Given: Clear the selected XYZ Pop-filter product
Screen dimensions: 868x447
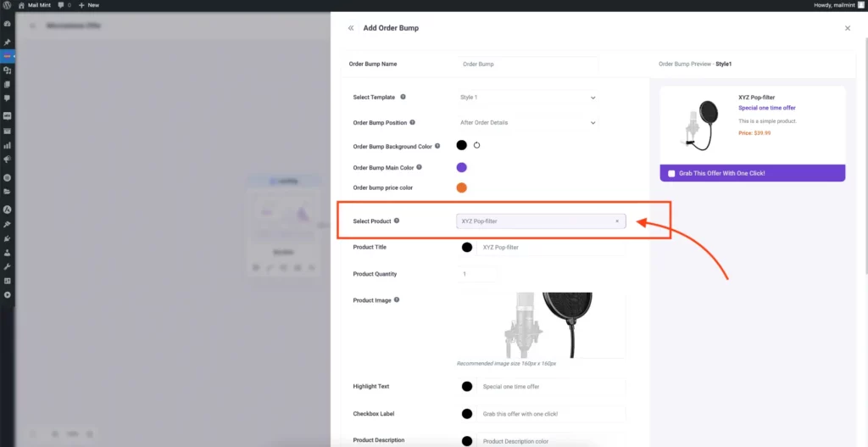Looking at the screenshot, I should [617, 221].
